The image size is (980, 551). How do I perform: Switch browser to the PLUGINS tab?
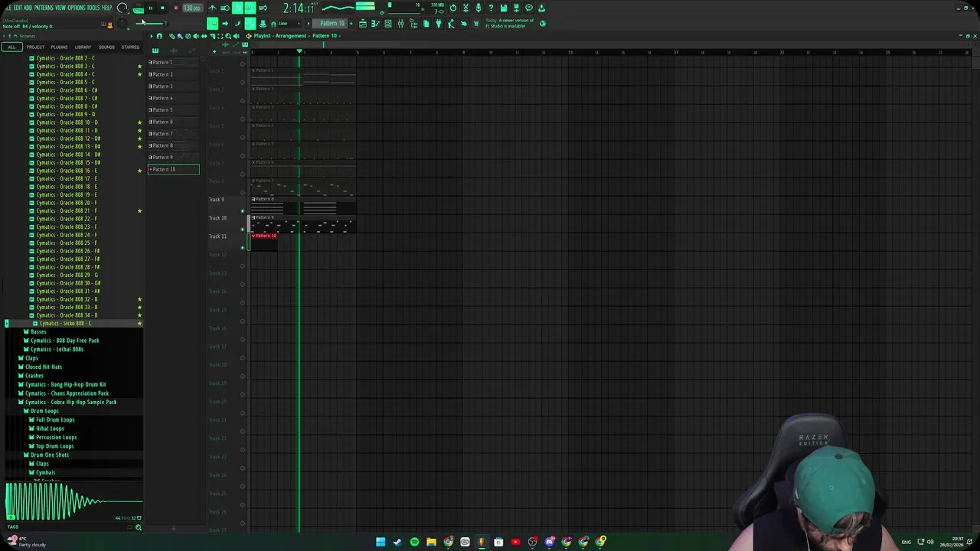(59, 47)
